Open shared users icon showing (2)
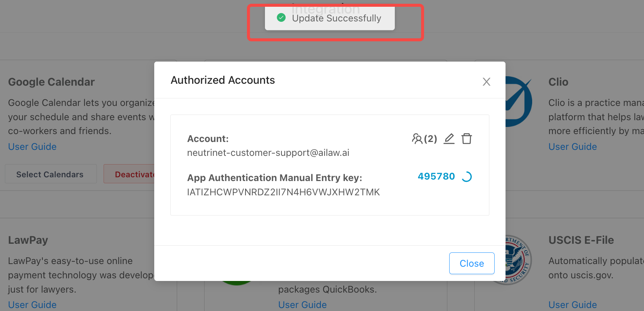Screen dimensions: 644x311 pyautogui.click(x=424, y=139)
